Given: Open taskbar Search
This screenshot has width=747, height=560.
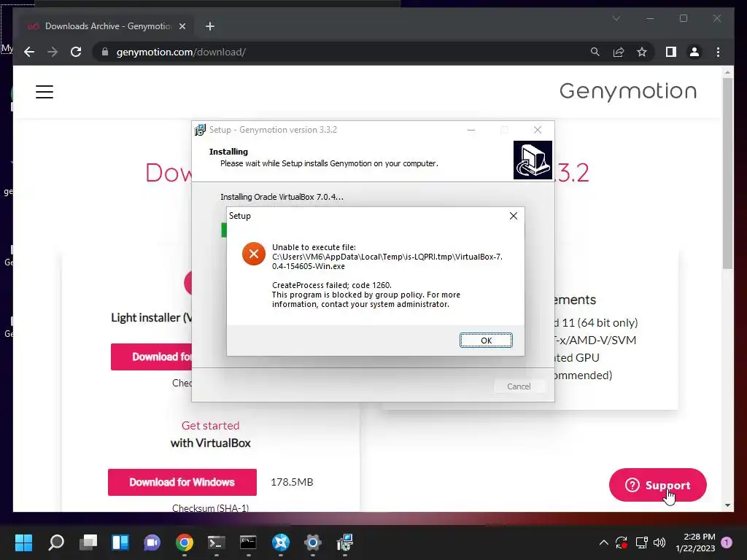Looking at the screenshot, I should pos(56,542).
